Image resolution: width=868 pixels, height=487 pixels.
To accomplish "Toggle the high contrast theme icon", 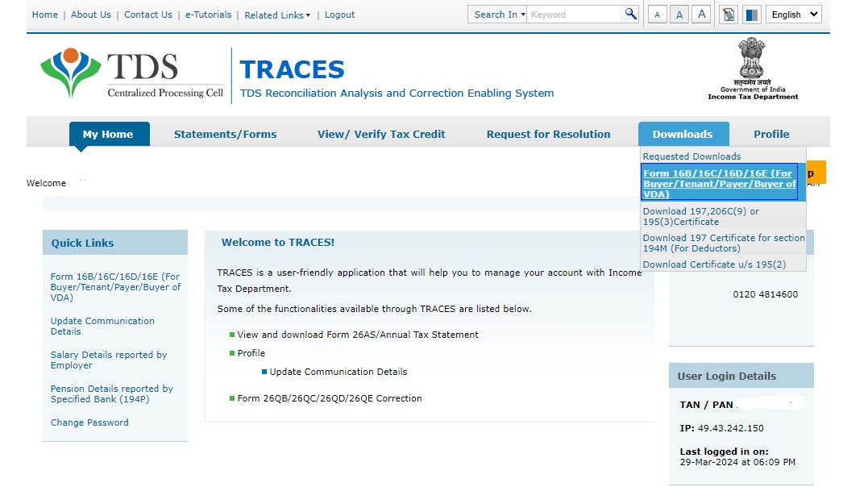I will [x=751, y=15].
